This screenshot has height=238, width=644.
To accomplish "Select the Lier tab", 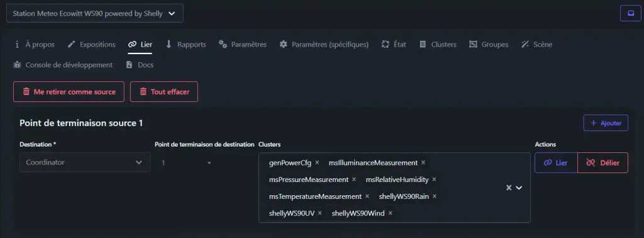I will point(140,45).
